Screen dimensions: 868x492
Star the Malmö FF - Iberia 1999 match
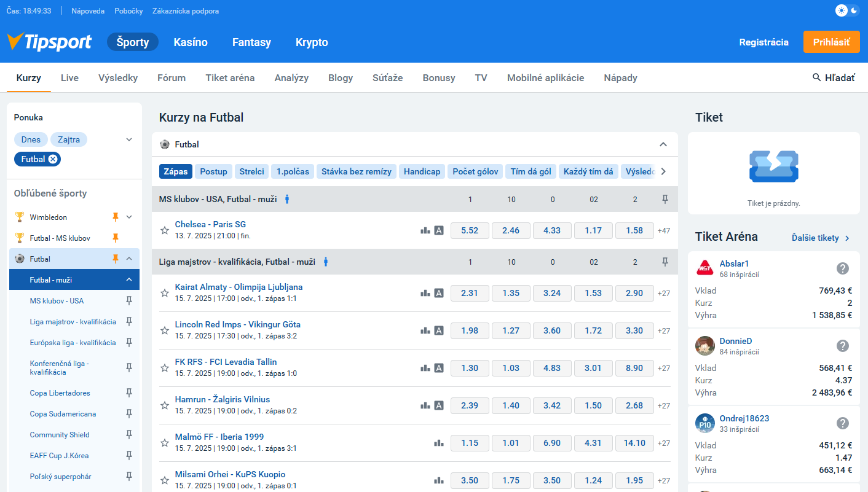click(x=165, y=443)
